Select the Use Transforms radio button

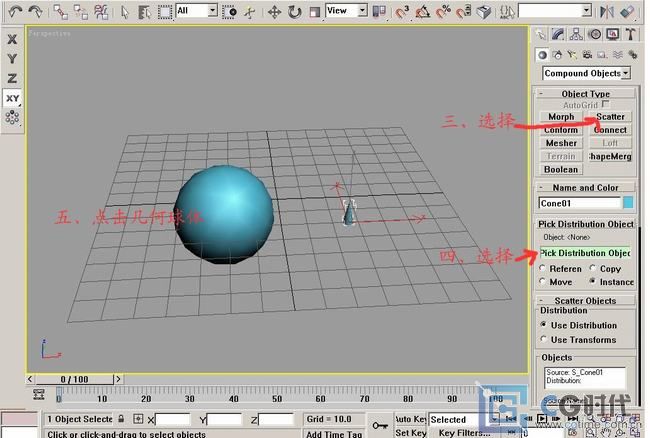coord(545,340)
